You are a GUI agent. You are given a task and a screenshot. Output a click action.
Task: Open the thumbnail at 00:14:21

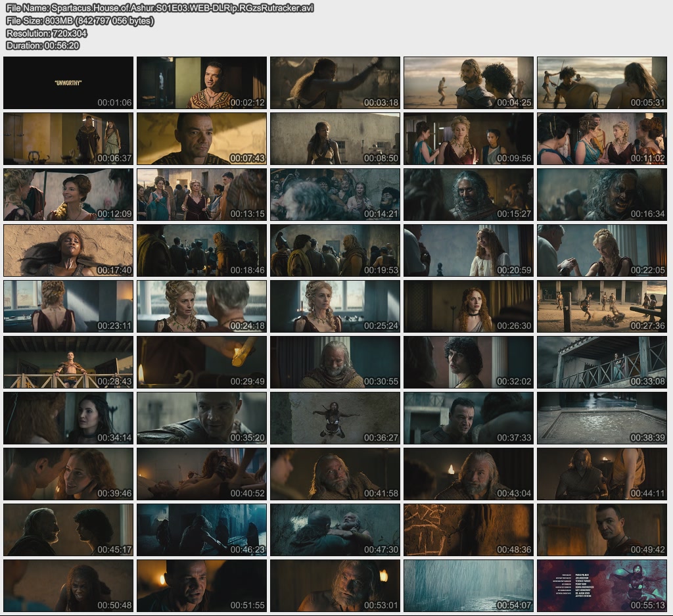[335, 195]
